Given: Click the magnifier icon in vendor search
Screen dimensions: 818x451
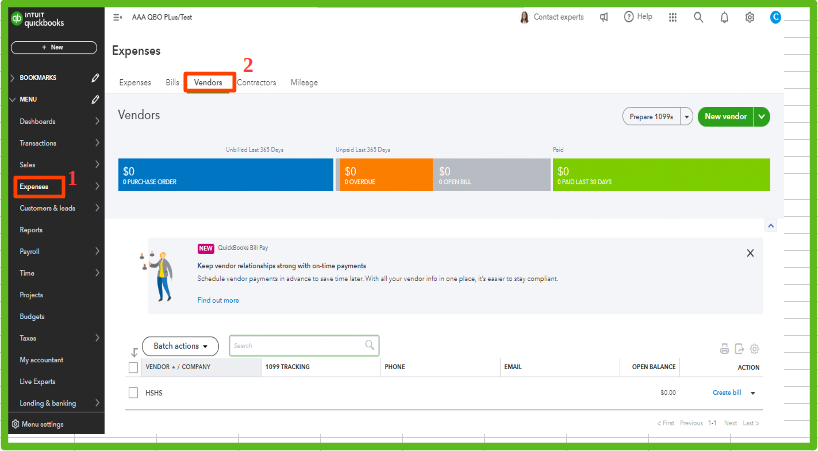Looking at the screenshot, I should pos(369,345).
